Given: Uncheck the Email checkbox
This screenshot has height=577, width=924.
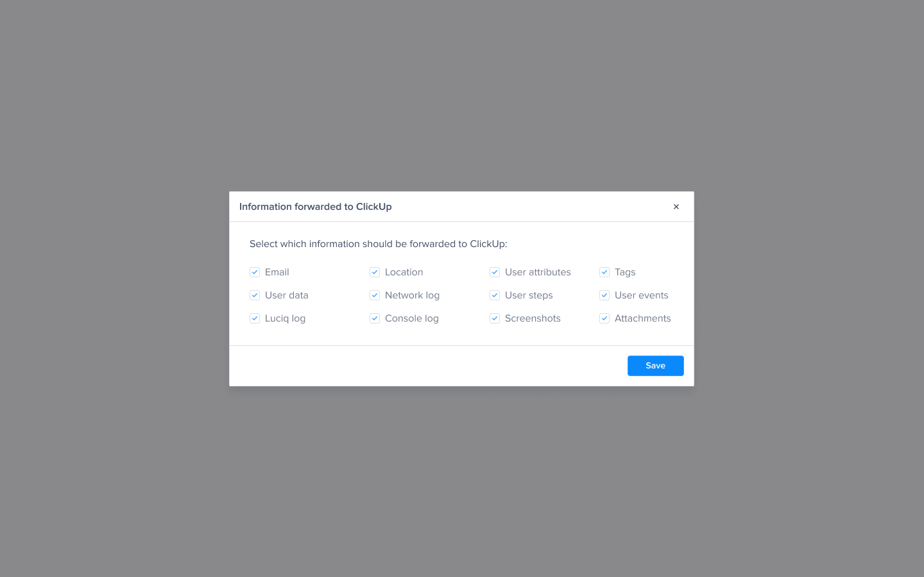Looking at the screenshot, I should tap(255, 272).
